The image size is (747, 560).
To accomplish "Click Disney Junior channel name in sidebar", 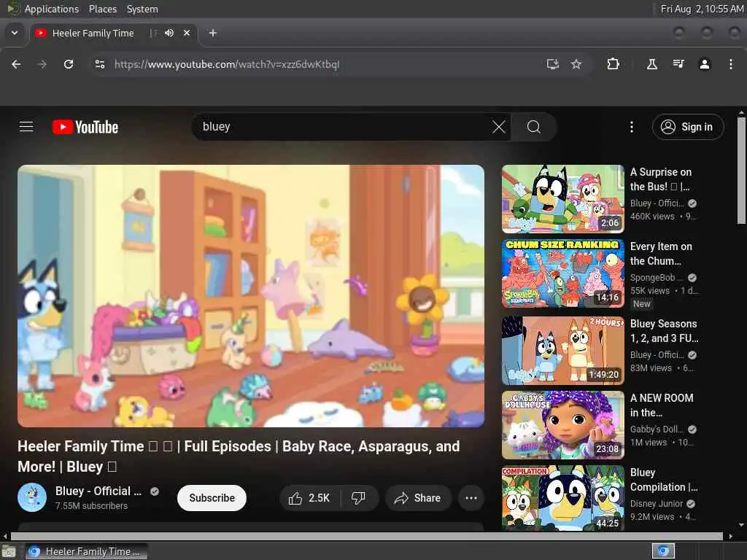I will [x=657, y=503].
